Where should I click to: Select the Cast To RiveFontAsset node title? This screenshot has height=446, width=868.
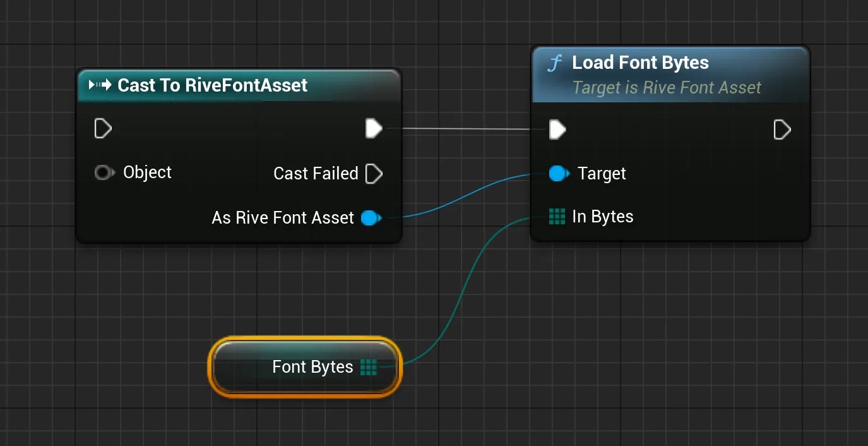pyautogui.click(x=213, y=85)
